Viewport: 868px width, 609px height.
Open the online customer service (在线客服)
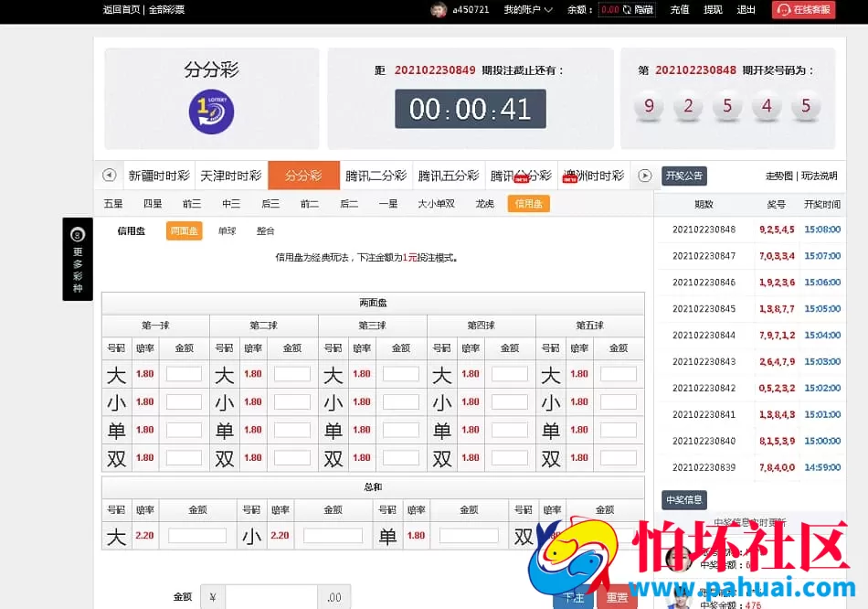802,10
